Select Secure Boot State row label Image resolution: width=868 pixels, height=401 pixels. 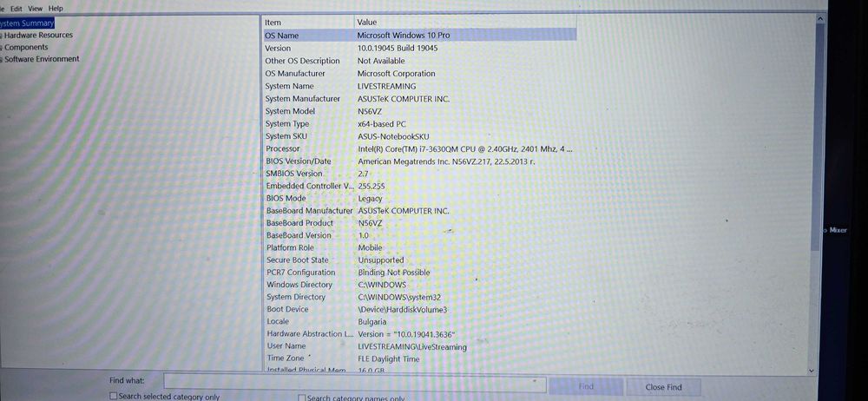point(297,260)
